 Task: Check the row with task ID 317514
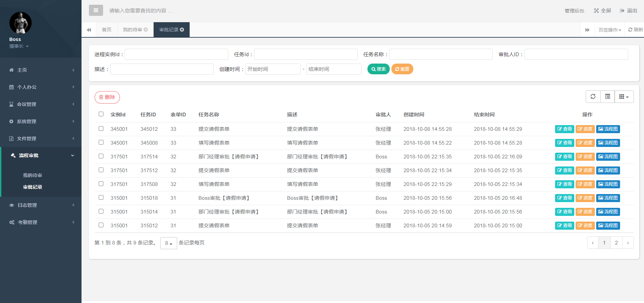pos(101,156)
